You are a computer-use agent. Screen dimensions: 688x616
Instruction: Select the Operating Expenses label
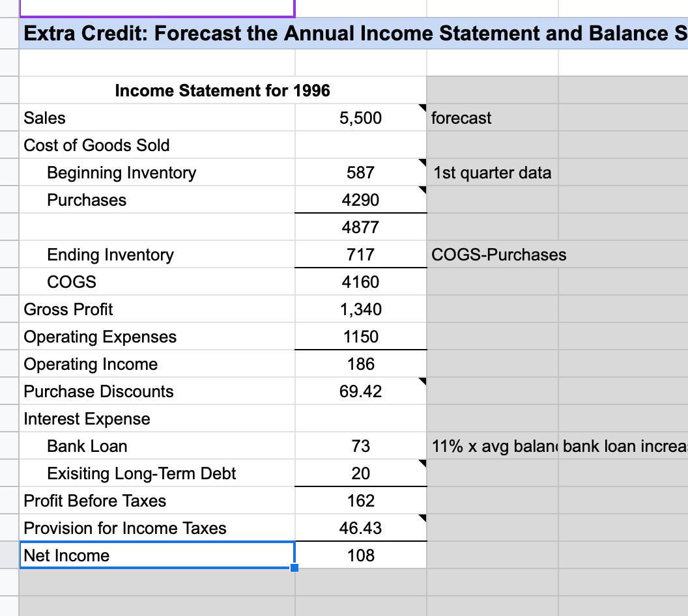157,336
